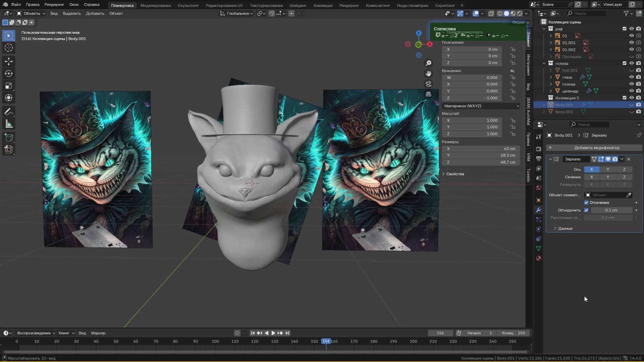Select the Measure ruler tool
The image size is (644, 362).
pos(8,124)
